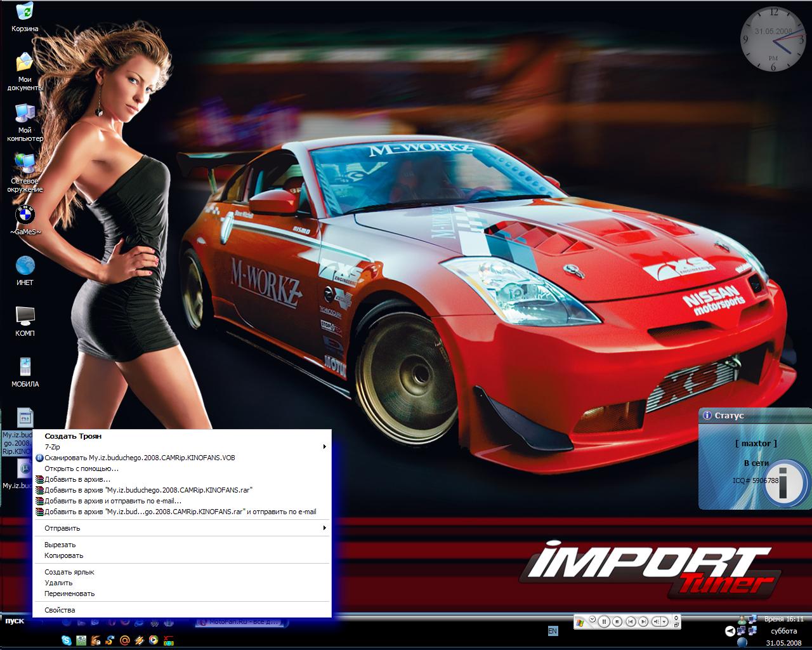Select Добавить в архив и отправить по e-mail...
Screen dimensions: 812x650
click(x=182, y=501)
